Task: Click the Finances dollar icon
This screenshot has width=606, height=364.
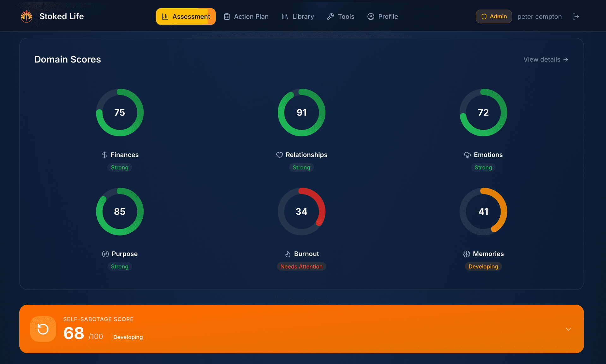Action: pyautogui.click(x=104, y=155)
